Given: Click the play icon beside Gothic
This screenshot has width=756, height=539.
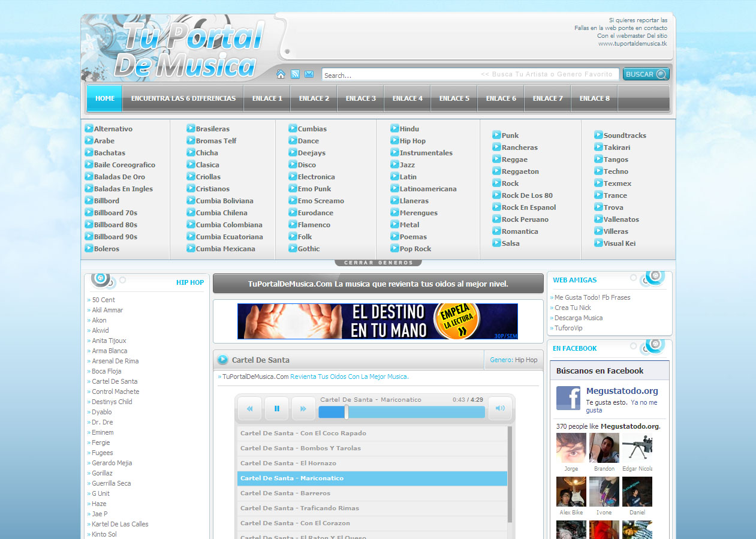Looking at the screenshot, I should click(293, 248).
